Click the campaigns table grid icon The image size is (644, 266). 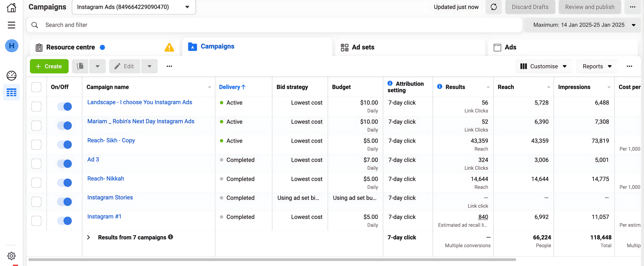click(11, 92)
